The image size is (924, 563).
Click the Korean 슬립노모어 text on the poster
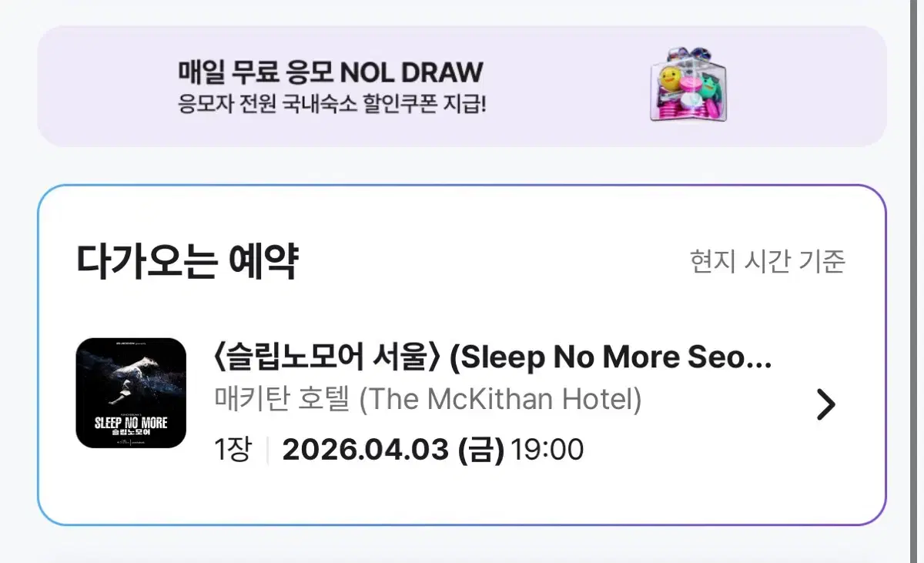(x=131, y=433)
